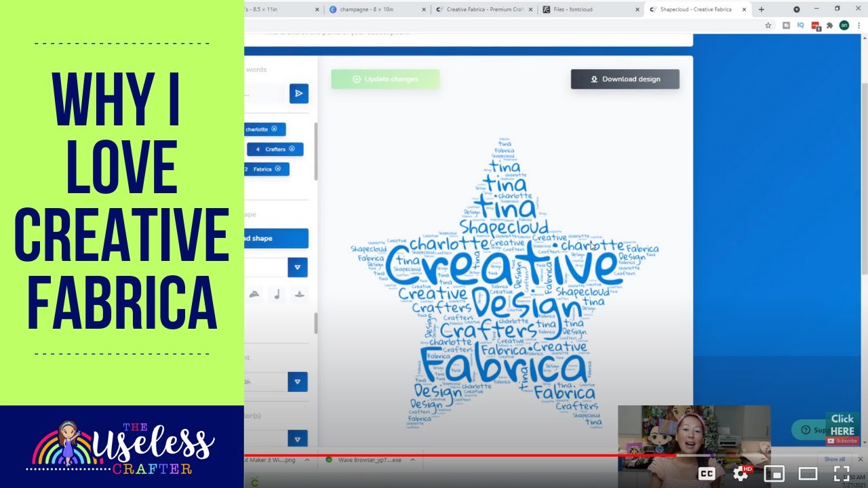The height and width of the screenshot is (488, 868).
Task: Open the Extensions puzzle piece menu
Action: pyautogui.click(x=829, y=25)
